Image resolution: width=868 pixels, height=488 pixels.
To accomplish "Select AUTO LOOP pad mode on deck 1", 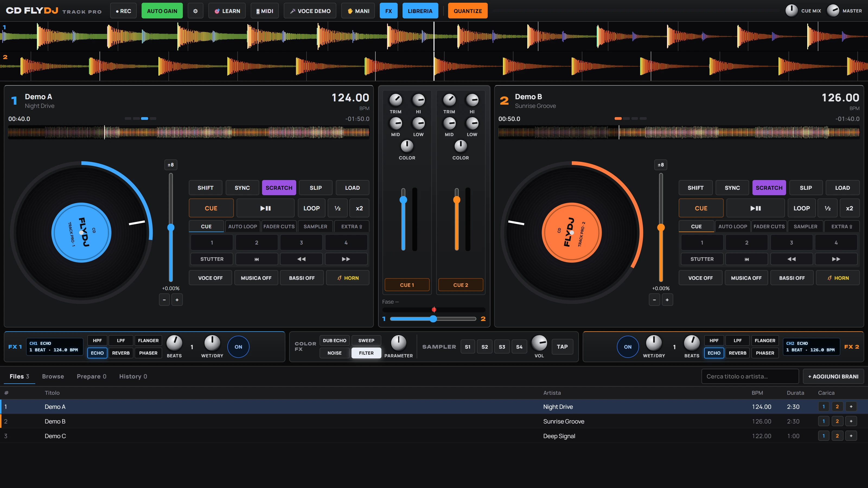I will pos(242,226).
